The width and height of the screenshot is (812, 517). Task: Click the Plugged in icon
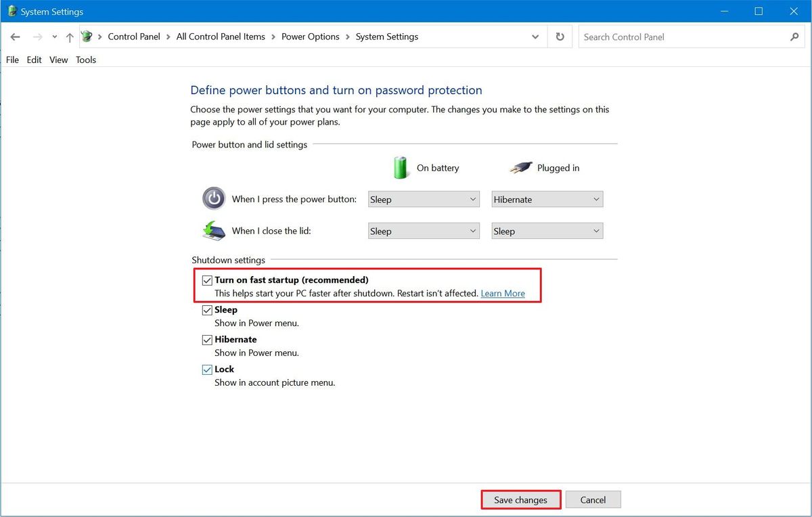pyautogui.click(x=521, y=167)
